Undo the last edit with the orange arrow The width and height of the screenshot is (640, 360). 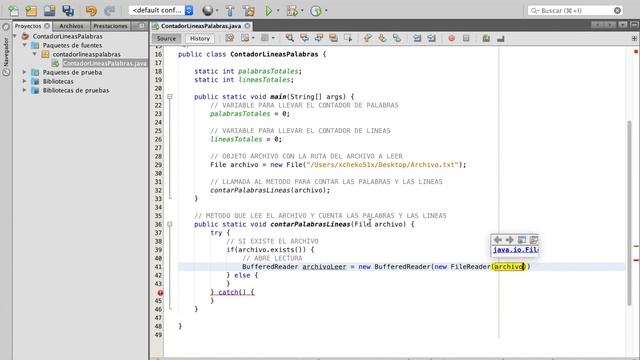[91, 11]
